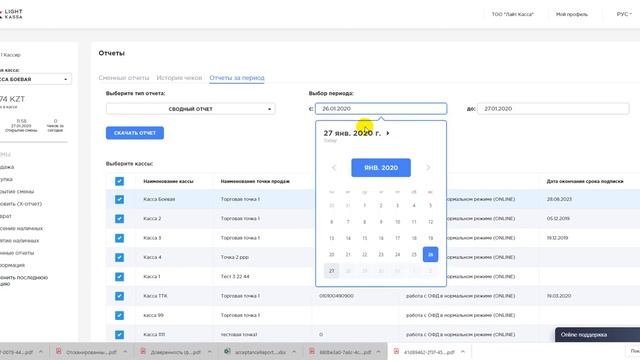The image size is (640, 360).
Task: Uncheck the Касса 3 row checkbox
Action: pyautogui.click(x=119, y=238)
